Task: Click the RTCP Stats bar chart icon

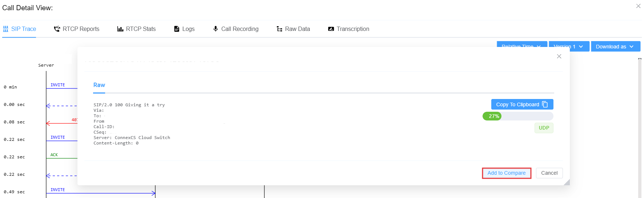Action: click(120, 29)
